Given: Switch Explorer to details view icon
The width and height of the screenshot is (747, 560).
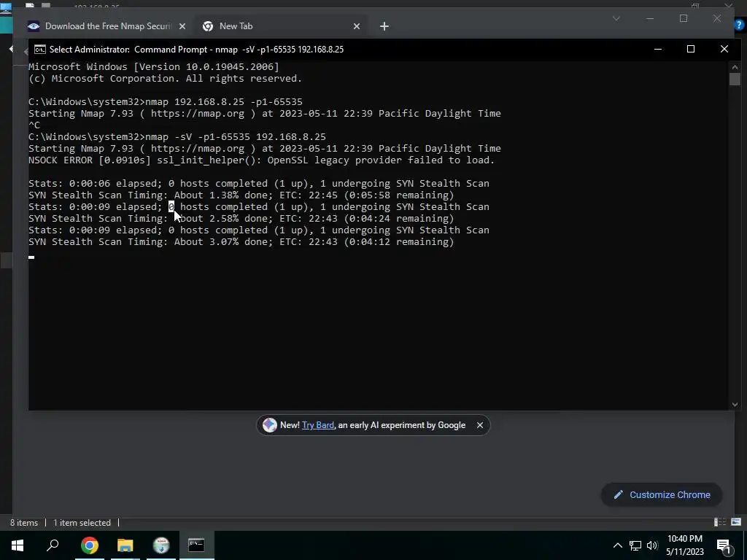Looking at the screenshot, I should pos(720,522).
